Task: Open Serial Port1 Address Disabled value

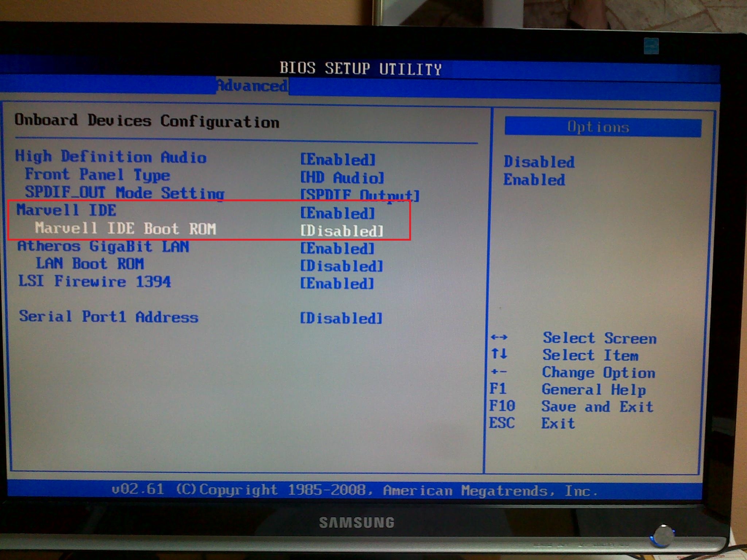Action: pyautogui.click(x=341, y=318)
